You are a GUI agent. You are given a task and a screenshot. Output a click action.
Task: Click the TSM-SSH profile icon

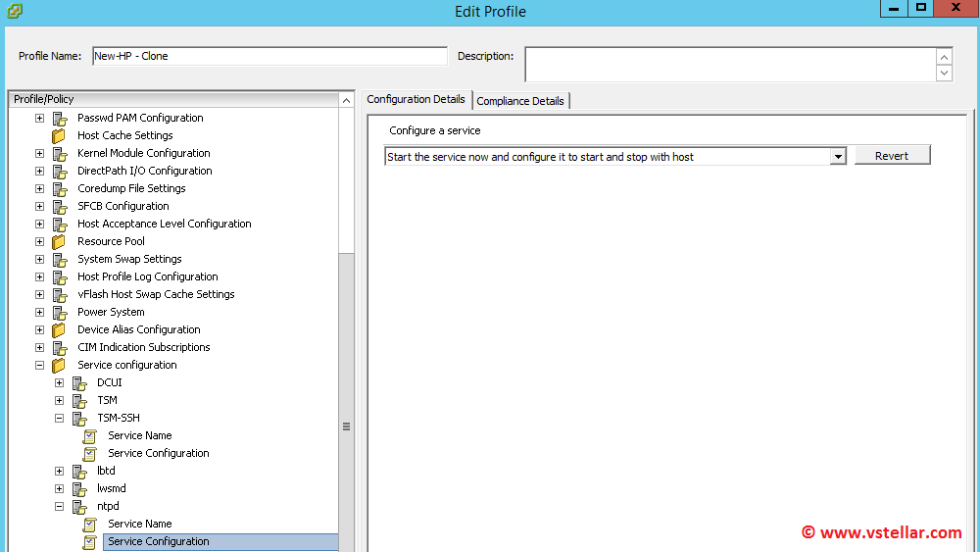[79, 419]
